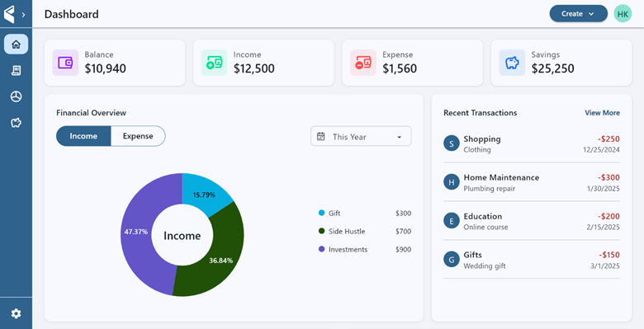Open the settings gear icon
This screenshot has width=644, height=329.
tap(16, 314)
